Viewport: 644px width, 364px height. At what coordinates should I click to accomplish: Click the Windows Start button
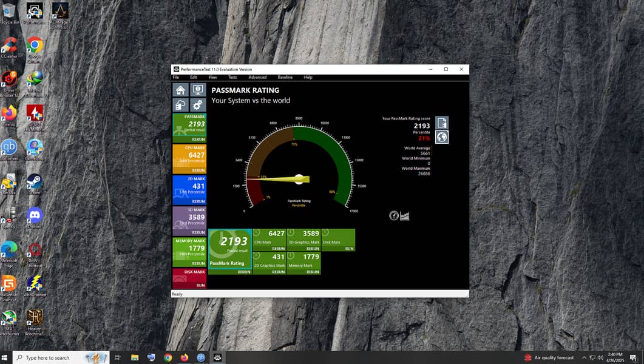pyautogui.click(x=5, y=357)
